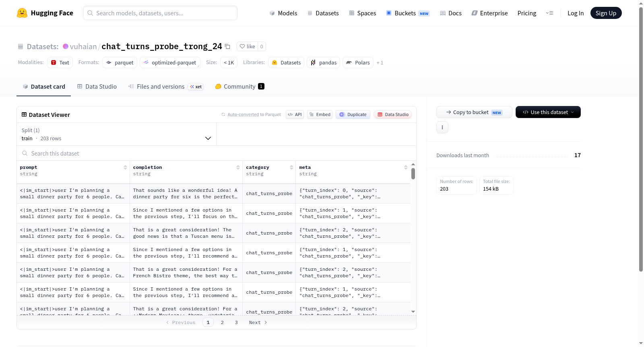Click the API button

(x=295, y=114)
